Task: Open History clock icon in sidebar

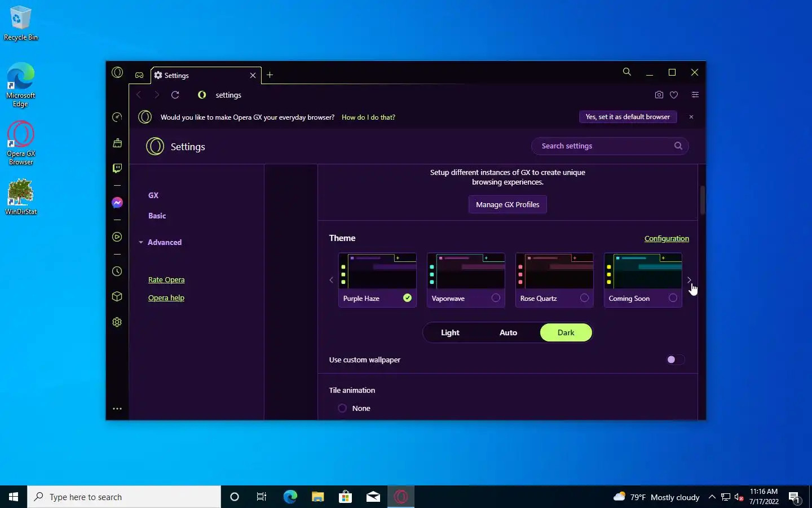Action: [x=117, y=271]
